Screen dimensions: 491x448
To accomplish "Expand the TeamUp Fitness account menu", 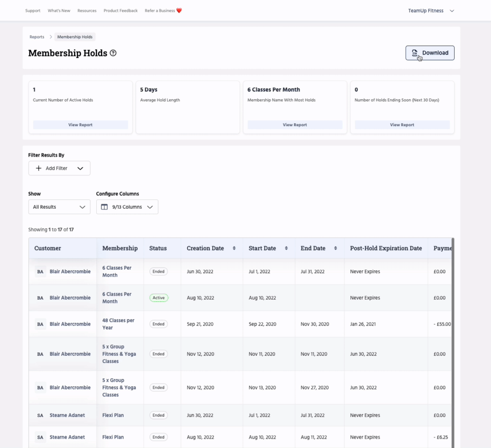I will click(x=431, y=10).
